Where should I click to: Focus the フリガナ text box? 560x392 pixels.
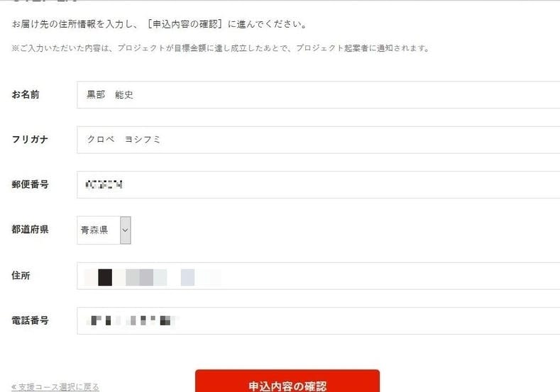click(319, 140)
